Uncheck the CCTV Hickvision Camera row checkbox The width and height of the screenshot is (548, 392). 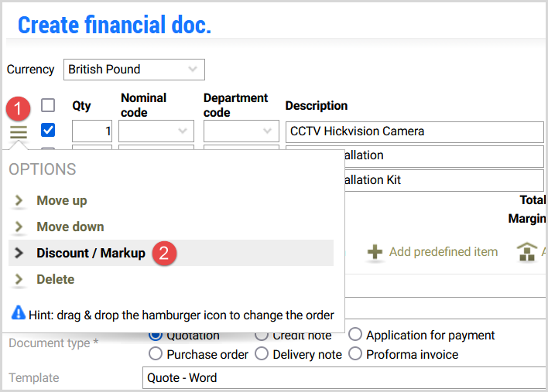click(48, 130)
